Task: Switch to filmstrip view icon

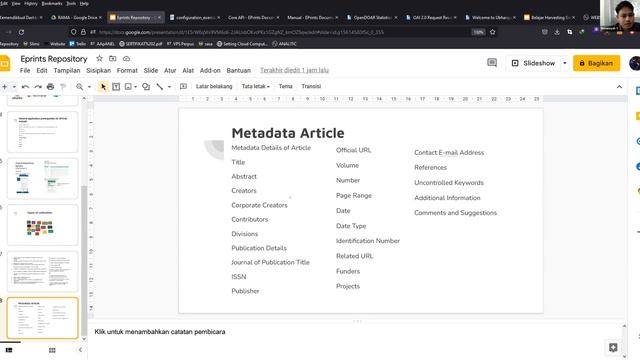Action: 9,350
